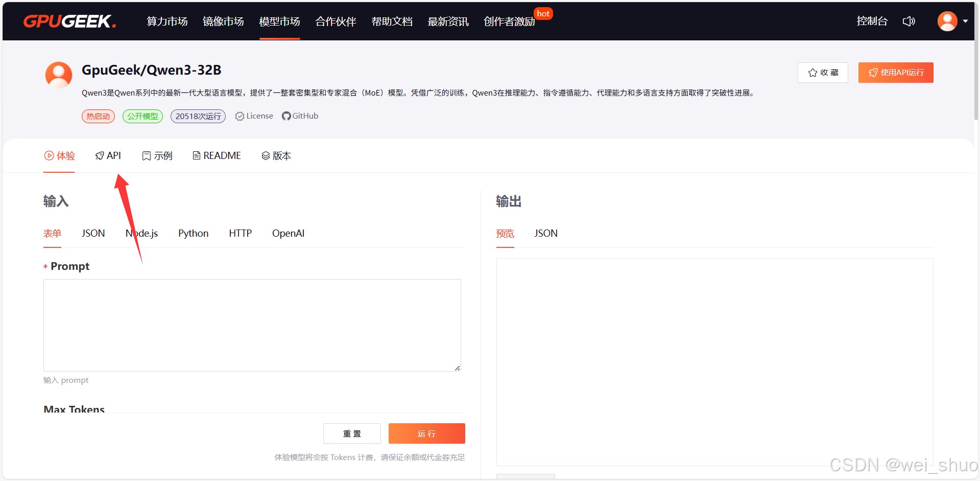Select the 体验 tab
The width and height of the screenshot is (980, 481).
[59, 156]
